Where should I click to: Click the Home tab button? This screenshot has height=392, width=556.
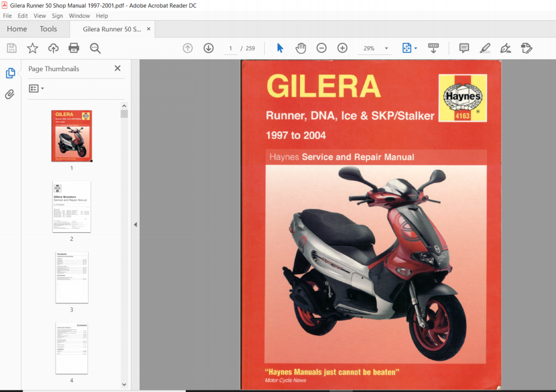click(x=17, y=29)
